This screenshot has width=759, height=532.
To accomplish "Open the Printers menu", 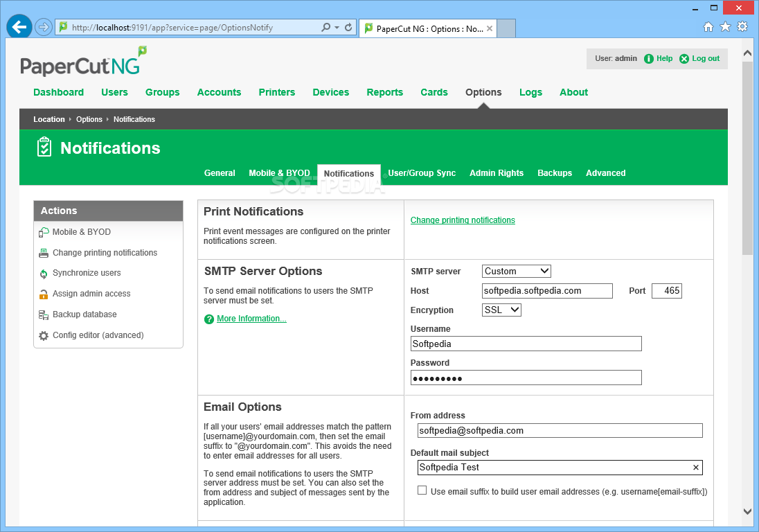I will click(276, 92).
